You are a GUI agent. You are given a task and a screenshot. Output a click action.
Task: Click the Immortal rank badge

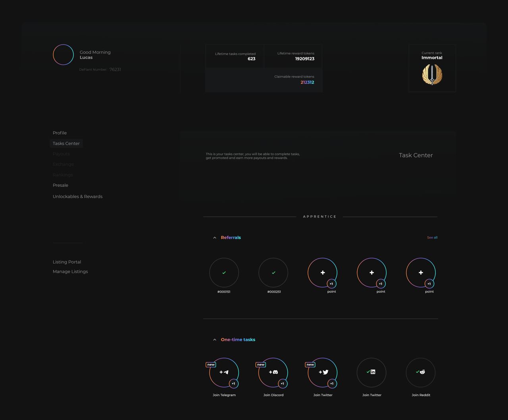(x=432, y=75)
